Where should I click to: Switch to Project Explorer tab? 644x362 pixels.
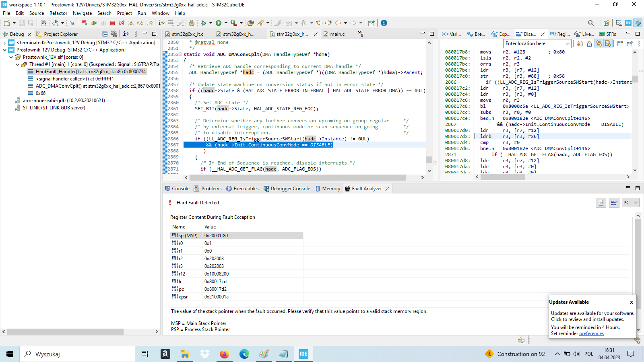pyautogui.click(x=57, y=34)
